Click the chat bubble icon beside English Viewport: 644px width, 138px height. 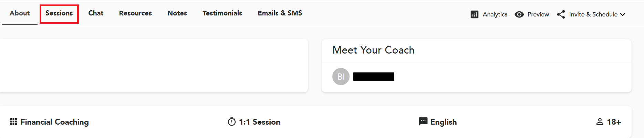point(423,122)
